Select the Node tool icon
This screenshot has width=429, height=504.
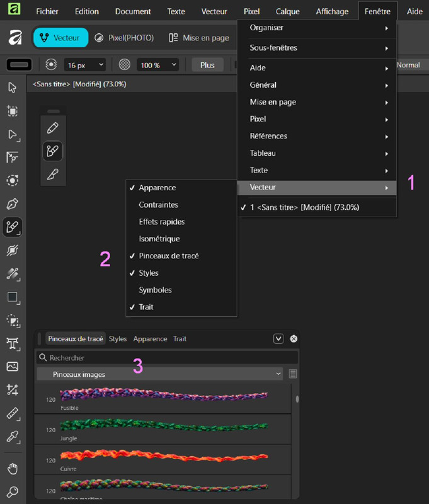12,134
